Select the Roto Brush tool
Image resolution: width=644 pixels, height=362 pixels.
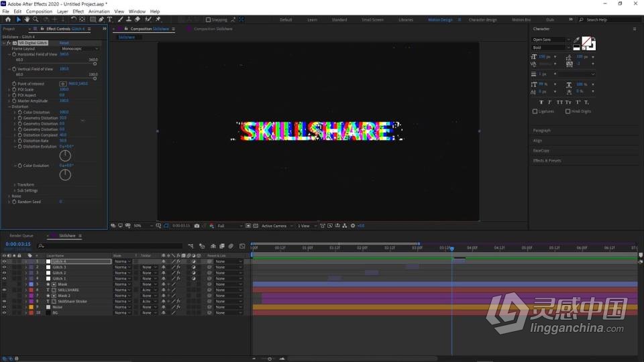(x=148, y=19)
